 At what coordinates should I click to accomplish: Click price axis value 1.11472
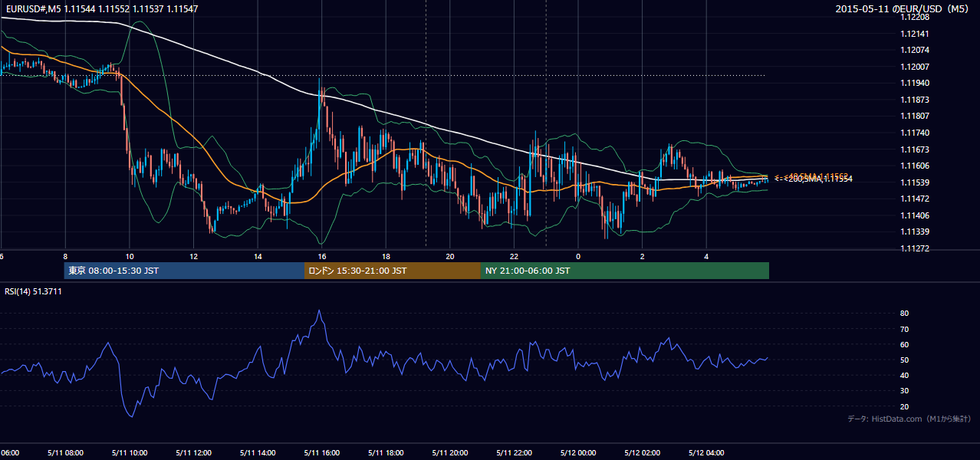(x=915, y=199)
